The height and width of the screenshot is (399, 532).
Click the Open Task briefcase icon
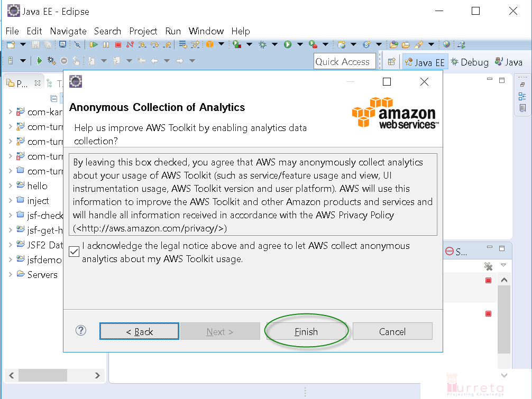406,44
